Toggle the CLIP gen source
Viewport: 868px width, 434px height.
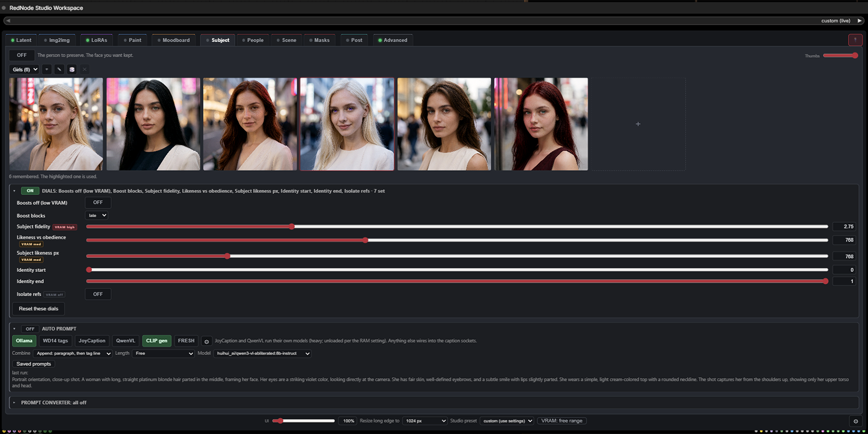(x=157, y=341)
